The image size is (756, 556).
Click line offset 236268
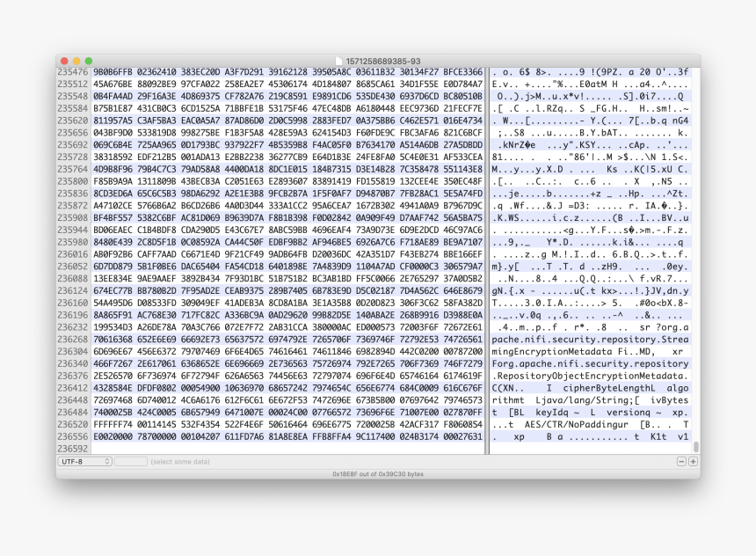73,340
